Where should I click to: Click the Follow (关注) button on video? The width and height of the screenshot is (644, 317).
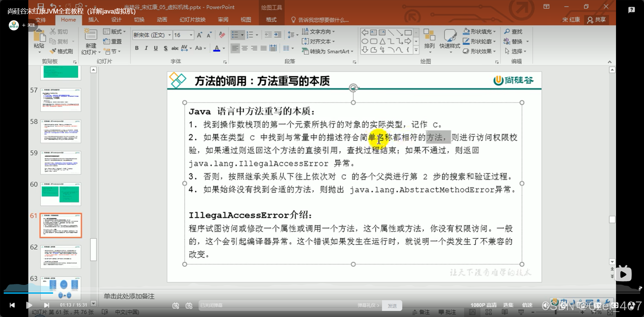[29, 25]
